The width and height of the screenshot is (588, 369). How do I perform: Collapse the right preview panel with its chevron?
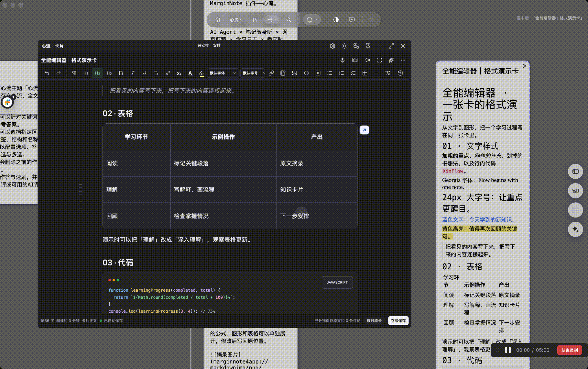point(524,66)
